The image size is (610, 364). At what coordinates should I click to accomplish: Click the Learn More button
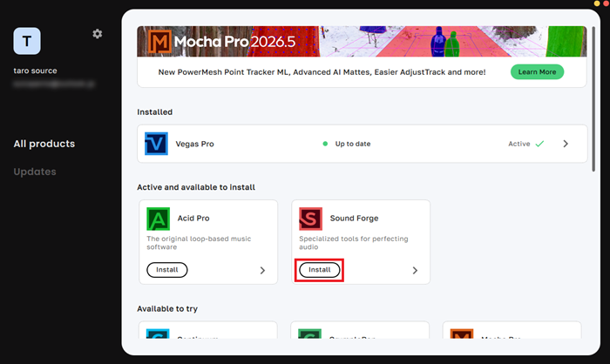click(x=537, y=72)
